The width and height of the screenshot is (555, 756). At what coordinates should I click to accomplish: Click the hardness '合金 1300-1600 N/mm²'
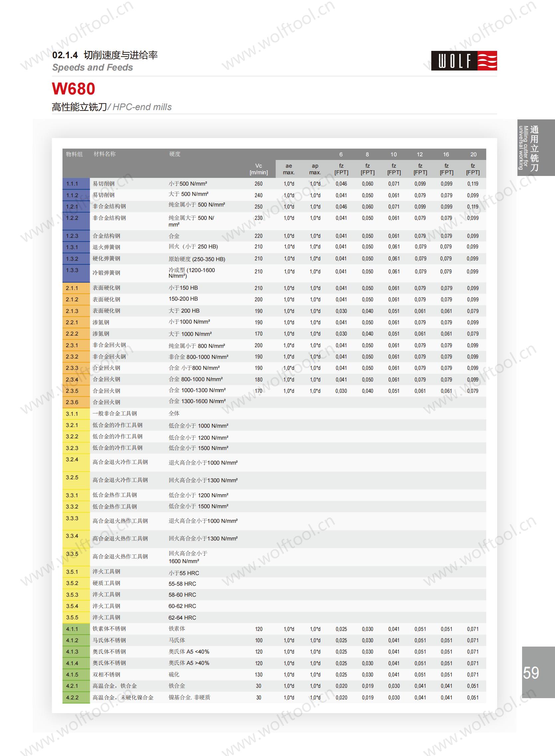197,401
